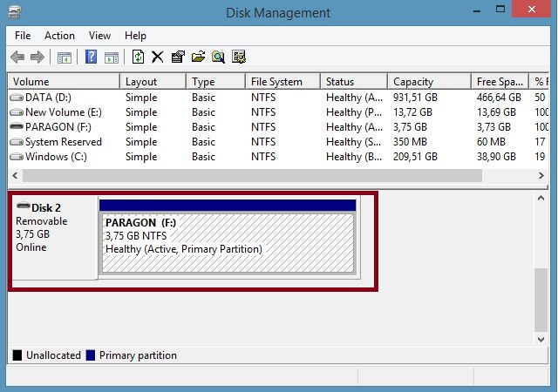Viewport: 558px width, 392px height.
Task: Click scroll down arrow in disk pane
Action: 541,340
